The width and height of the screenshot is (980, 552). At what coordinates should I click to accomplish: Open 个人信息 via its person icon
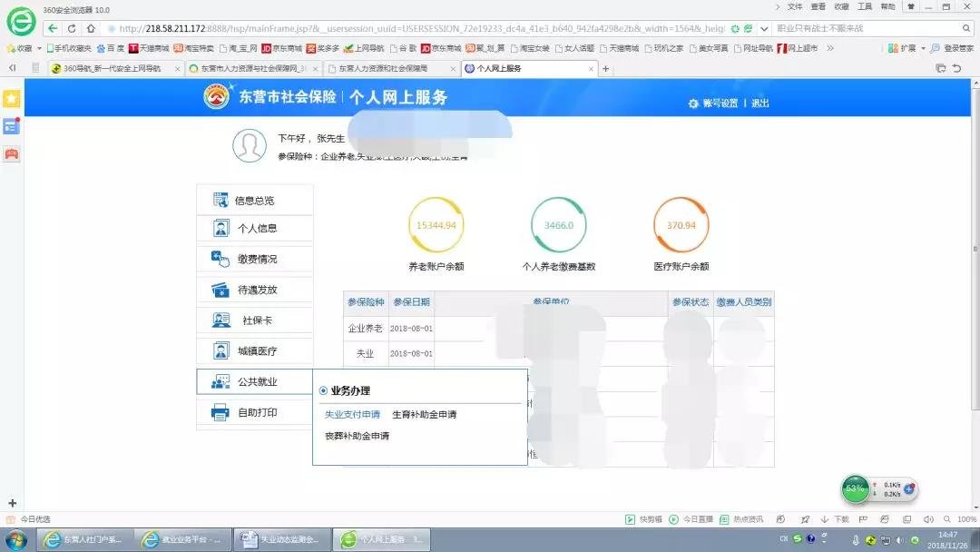point(220,229)
